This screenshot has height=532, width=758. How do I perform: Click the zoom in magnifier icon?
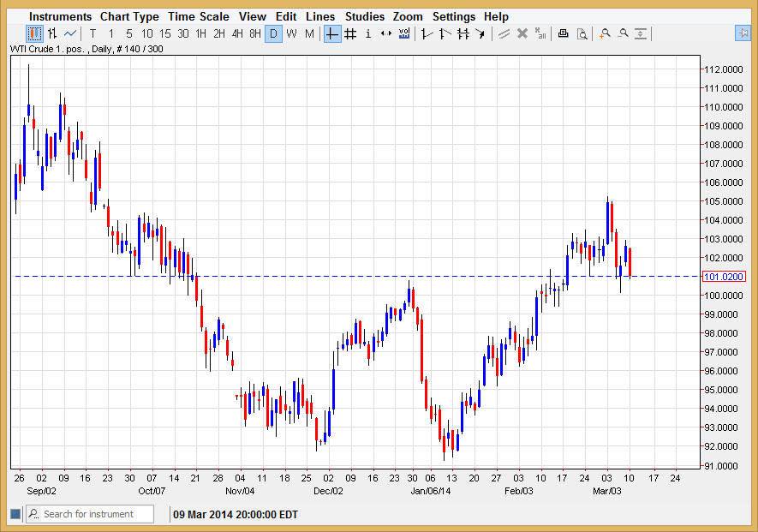(x=605, y=33)
